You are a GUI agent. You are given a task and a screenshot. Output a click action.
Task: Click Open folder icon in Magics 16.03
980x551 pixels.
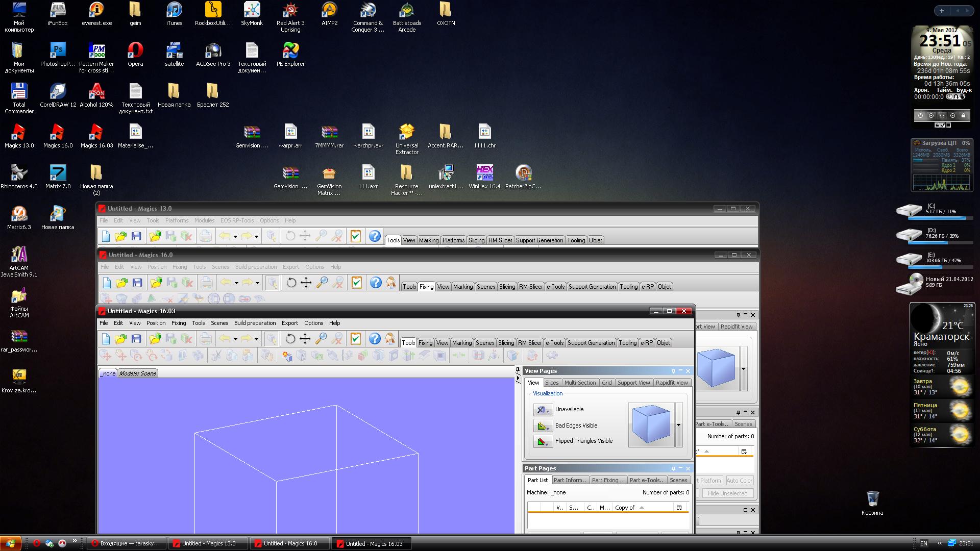click(120, 339)
